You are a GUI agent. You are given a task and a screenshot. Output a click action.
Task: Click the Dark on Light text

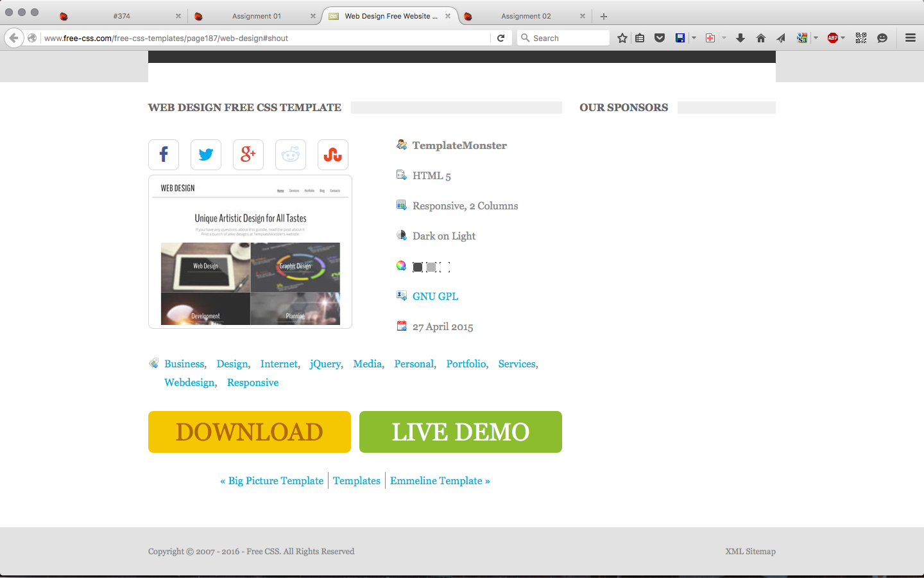pyautogui.click(x=444, y=236)
